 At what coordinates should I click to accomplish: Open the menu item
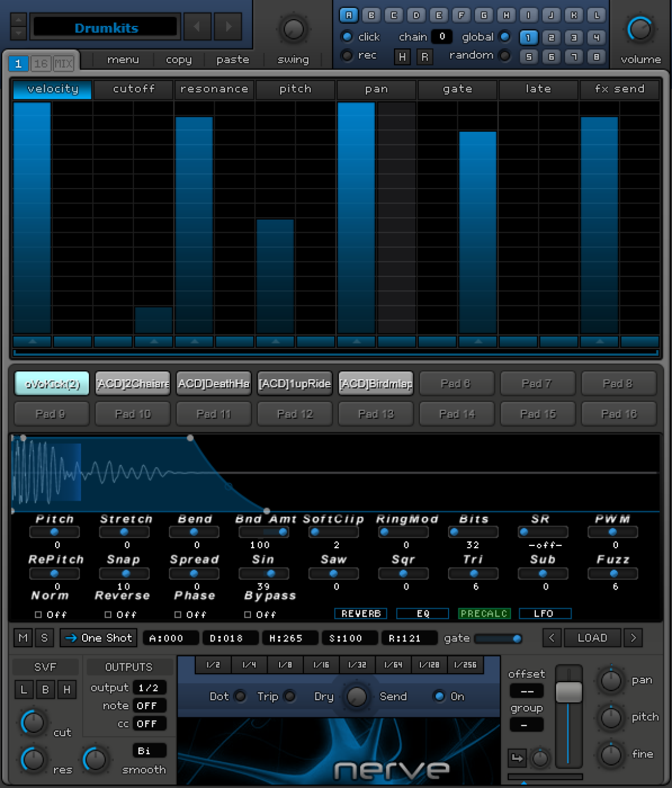[123, 59]
